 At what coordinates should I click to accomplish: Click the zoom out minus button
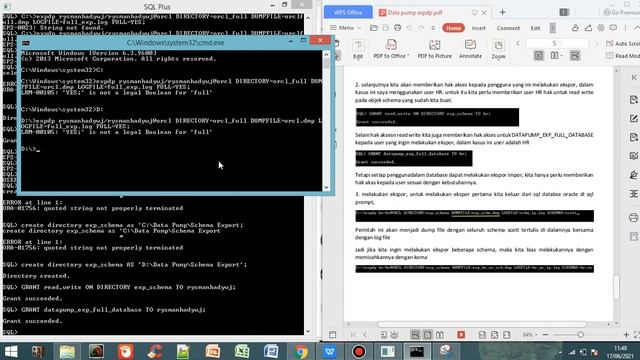[545, 335]
